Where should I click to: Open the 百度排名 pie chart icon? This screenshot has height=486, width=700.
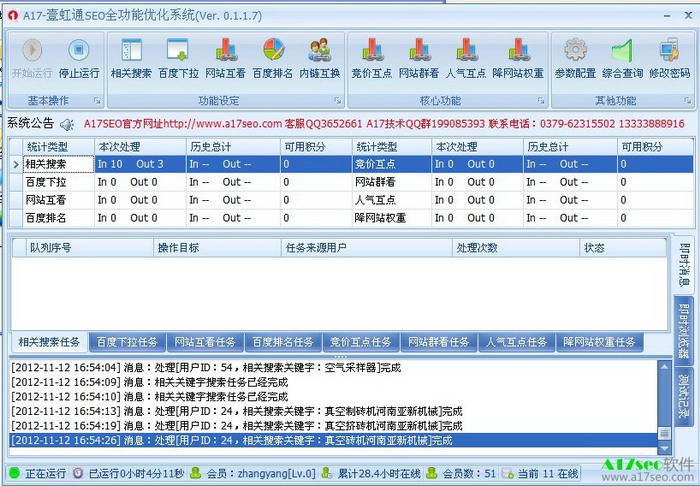pos(273,50)
